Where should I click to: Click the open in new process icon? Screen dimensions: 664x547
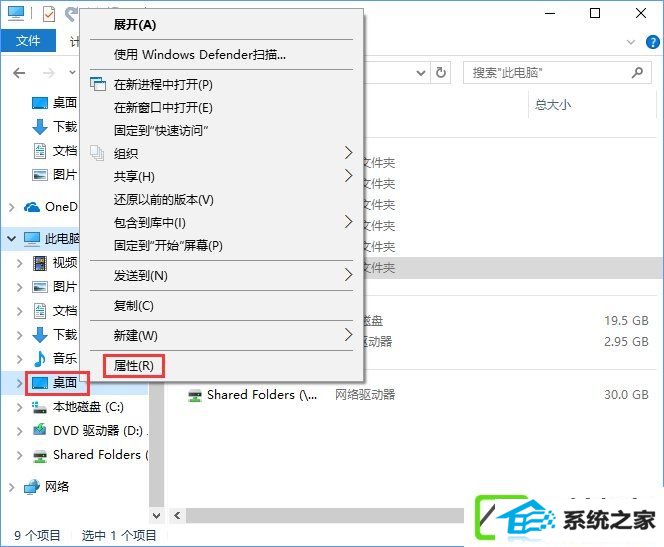(x=98, y=84)
